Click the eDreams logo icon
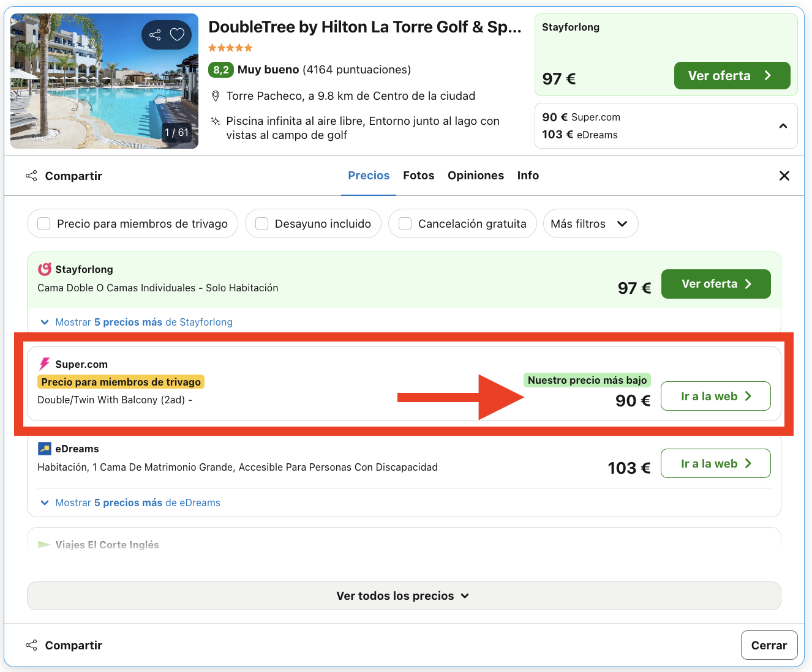The height and width of the screenshot is (672, 812). [44, 449]
